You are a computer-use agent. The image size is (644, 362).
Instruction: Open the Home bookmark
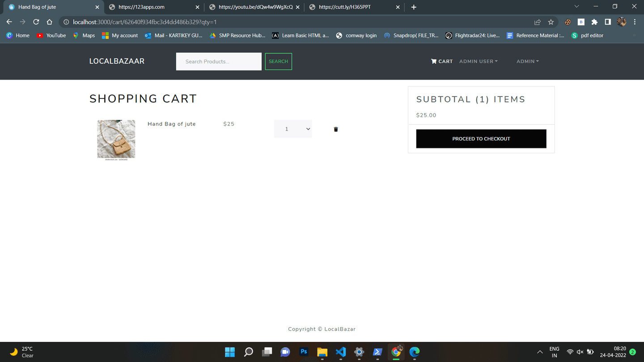[18, 35]
